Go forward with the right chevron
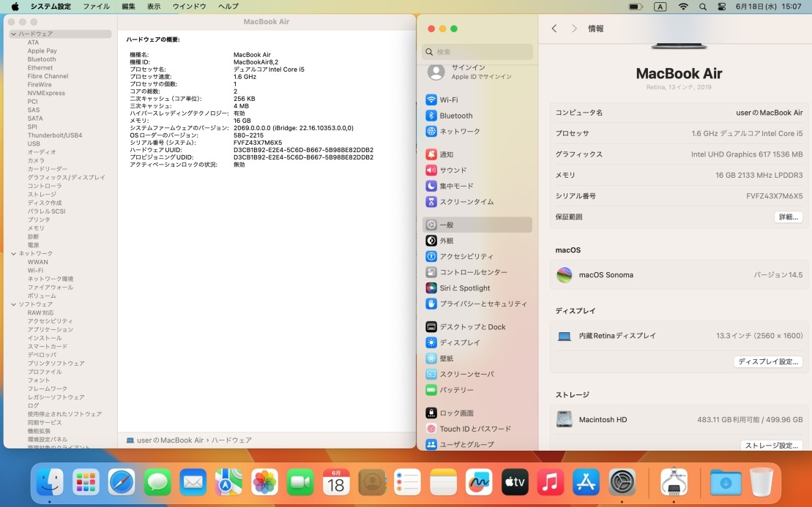 [574, 29]
